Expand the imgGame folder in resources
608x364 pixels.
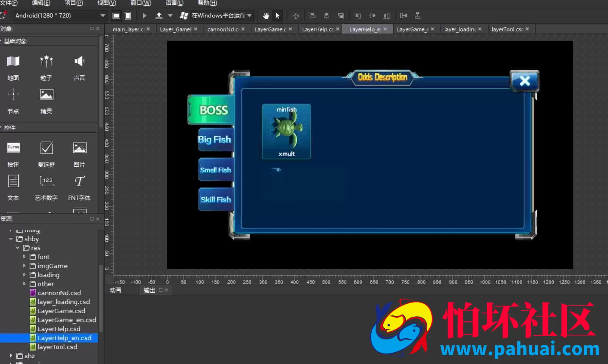(x=24, y=266)
